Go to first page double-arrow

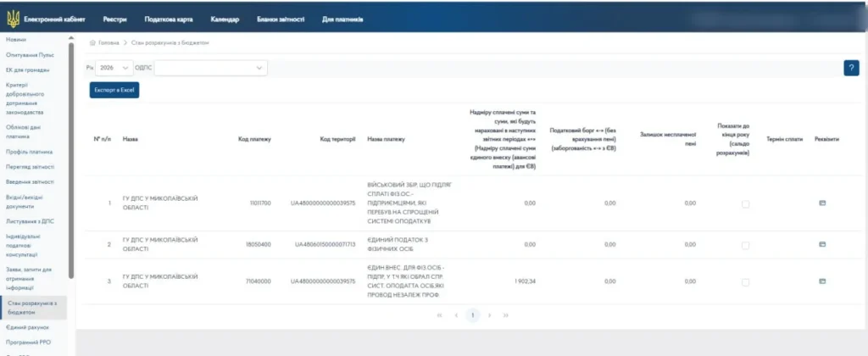(x=440, y=315)
